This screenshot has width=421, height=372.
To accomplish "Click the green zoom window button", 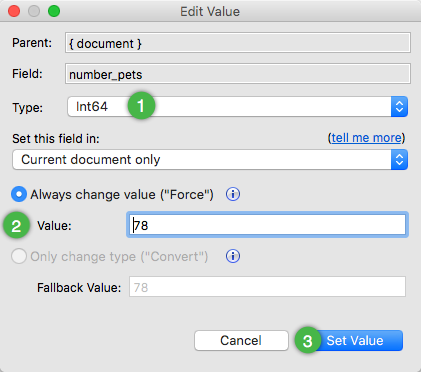I will point(54,11).
